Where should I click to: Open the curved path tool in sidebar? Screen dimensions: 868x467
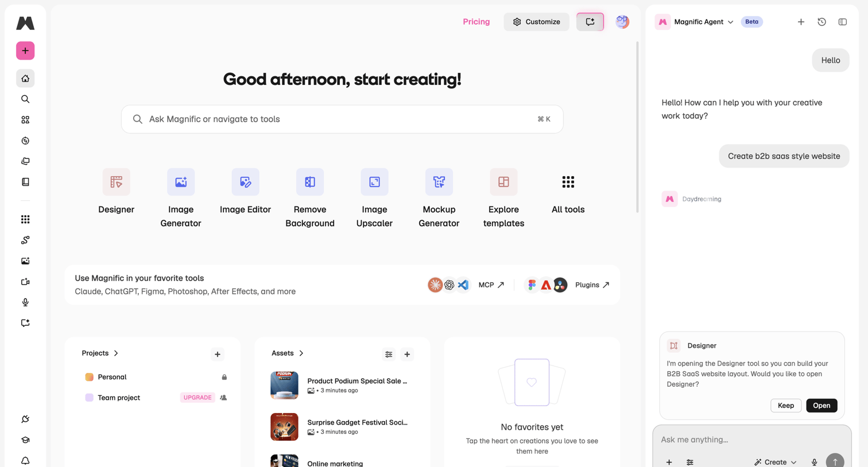click(25, 240)
